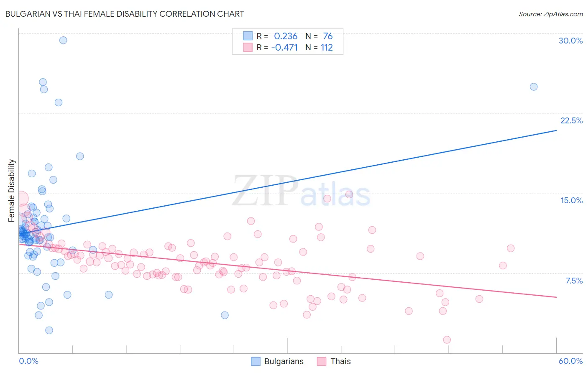
Task: Click the 0.0% x-axis label
Action: [28, 361]
